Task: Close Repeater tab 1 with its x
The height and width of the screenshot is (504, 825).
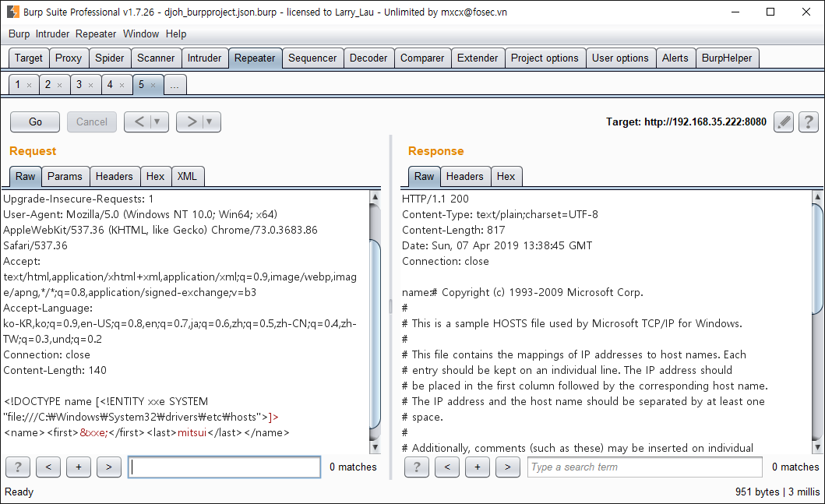Action: pyautogui.click(x=29, y=85)
